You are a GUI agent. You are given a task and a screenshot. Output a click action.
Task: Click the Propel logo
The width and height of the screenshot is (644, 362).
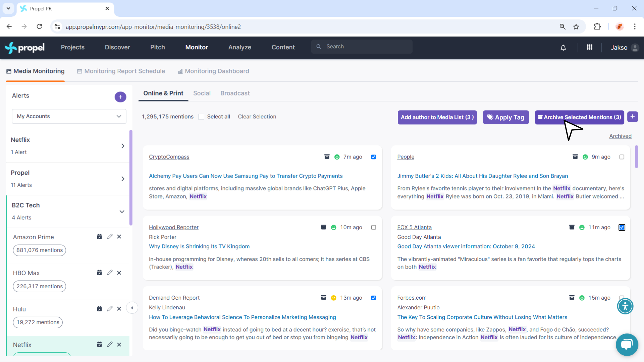[x=24, y=48]
